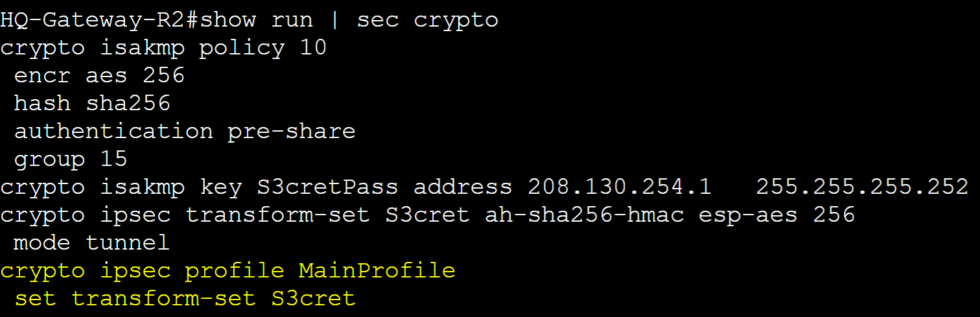The width and height of the screenshot is (980, 317).
Task: Click the 'authentication pre-share' line
Action: coord(185,131)
